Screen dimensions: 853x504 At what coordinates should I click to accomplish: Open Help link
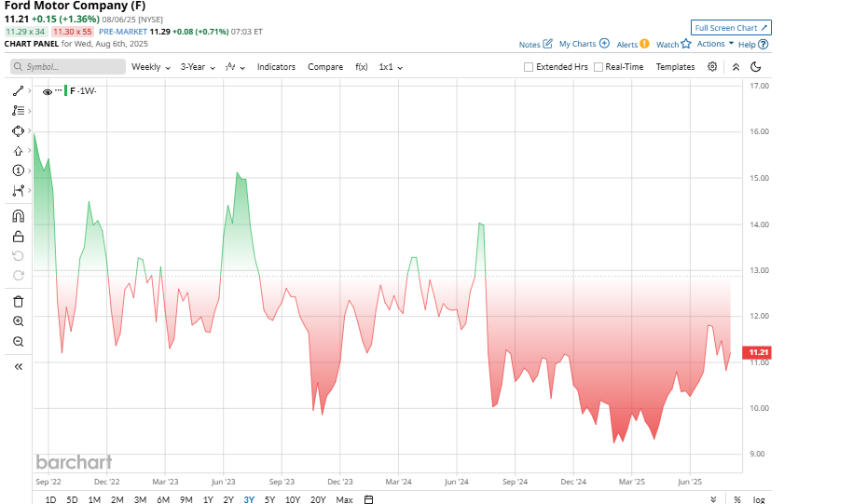point(747,44)
